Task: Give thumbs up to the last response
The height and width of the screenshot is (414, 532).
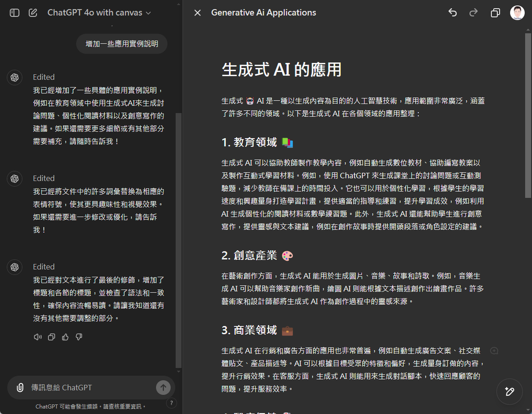Action: (x=65, y=337)
